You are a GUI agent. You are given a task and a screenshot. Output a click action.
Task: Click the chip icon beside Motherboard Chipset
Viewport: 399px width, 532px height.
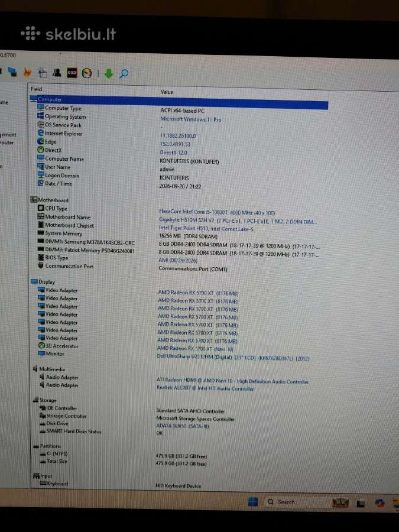coord(41,225)
